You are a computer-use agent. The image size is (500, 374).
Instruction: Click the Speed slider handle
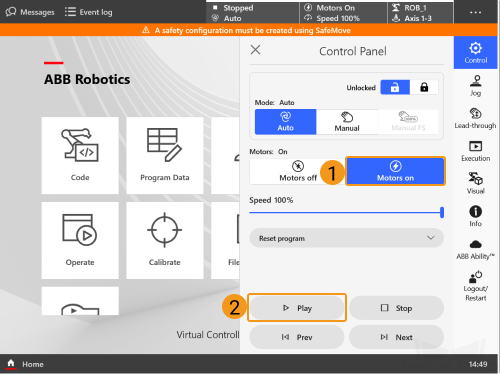(x=442, y=212)
